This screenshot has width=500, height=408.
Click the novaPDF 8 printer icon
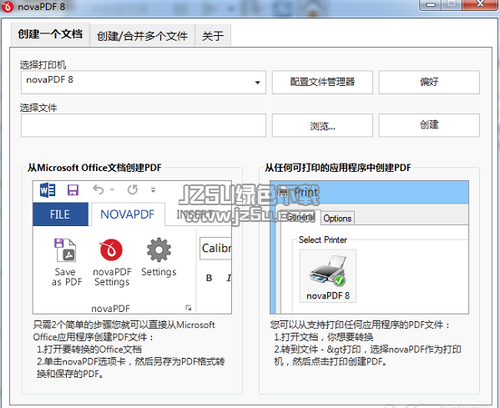[x=328, y=276]
